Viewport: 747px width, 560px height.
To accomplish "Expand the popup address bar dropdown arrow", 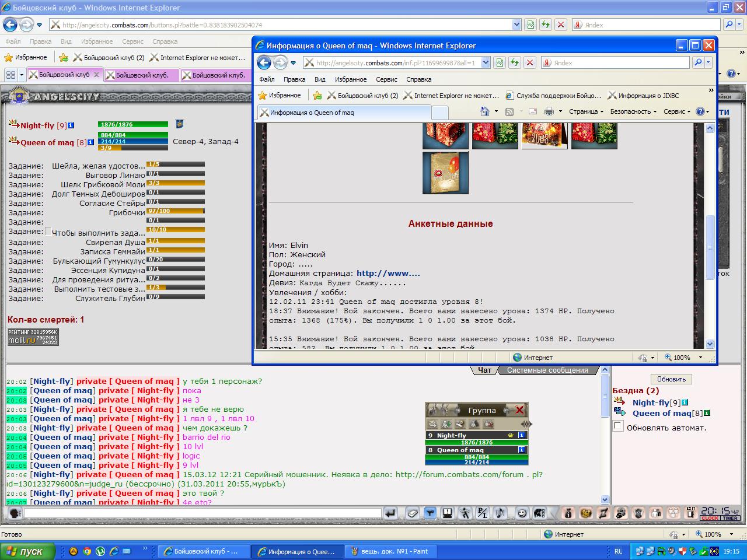I will click(486, 63).
